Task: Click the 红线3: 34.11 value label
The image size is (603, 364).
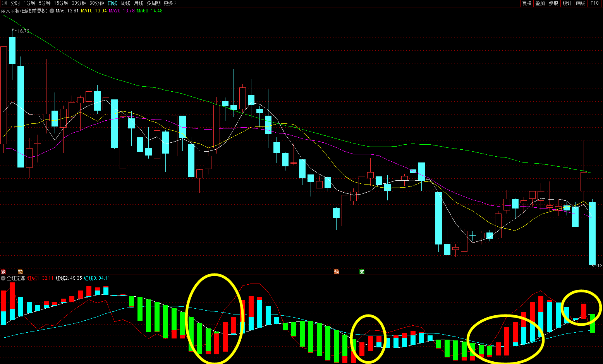Action: tap(97, 278)
